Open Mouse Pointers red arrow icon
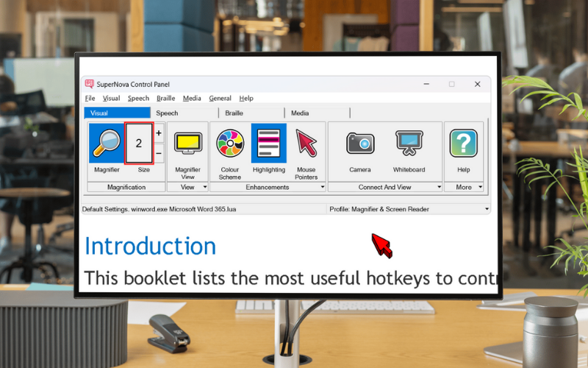This screenshot has width=588, height=368. pyautogui.click(x=306, y=143)
